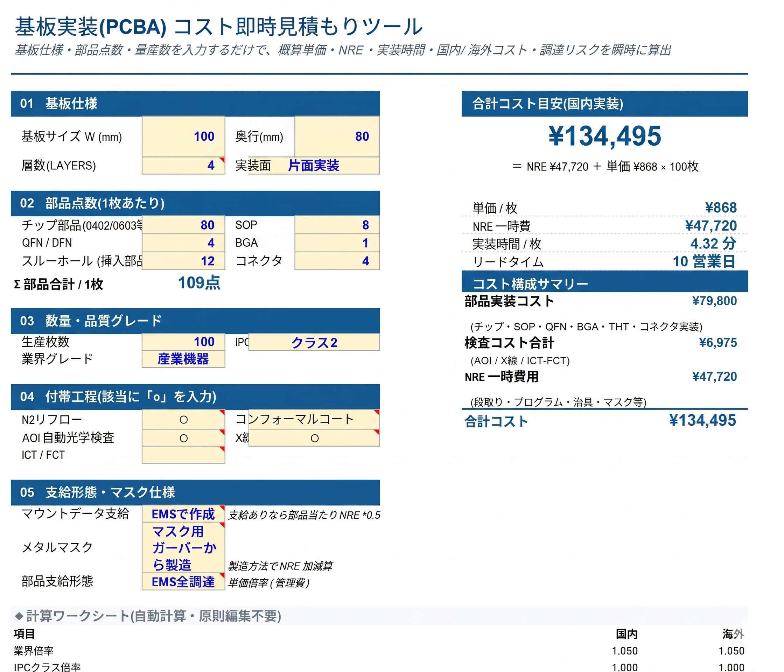
Task: Click the コネクタ count input cell
Action: [337, 261]
